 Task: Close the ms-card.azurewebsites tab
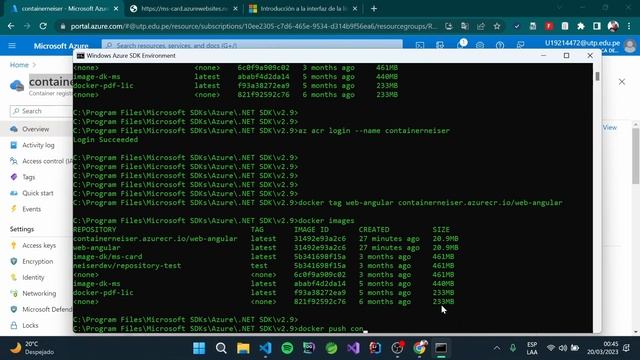(x=236, y=9)
